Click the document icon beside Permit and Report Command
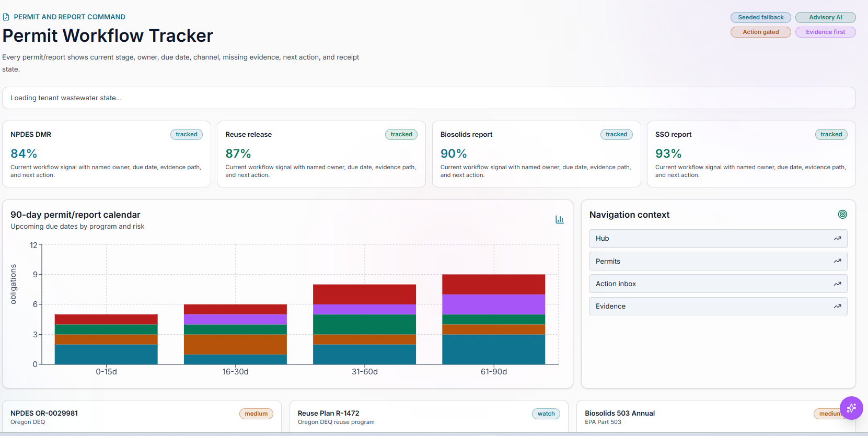This screenshot has width=868, height=436. [6, 17]
